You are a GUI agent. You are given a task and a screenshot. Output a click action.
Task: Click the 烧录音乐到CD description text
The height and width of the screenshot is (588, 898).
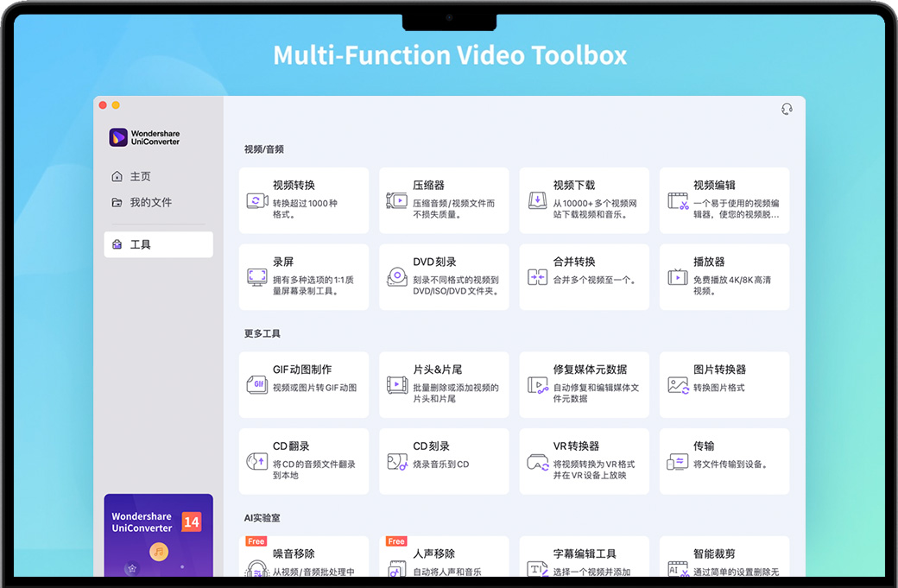click(441, 465)
